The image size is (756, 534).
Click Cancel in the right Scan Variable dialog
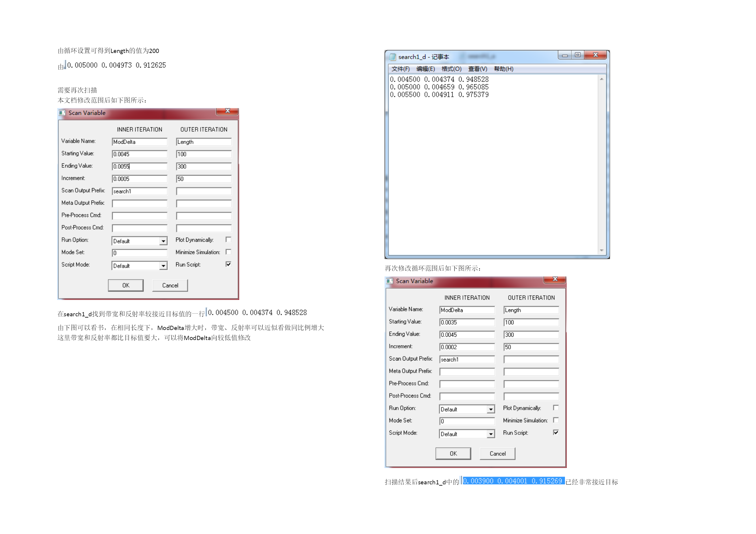coord(498,454)
